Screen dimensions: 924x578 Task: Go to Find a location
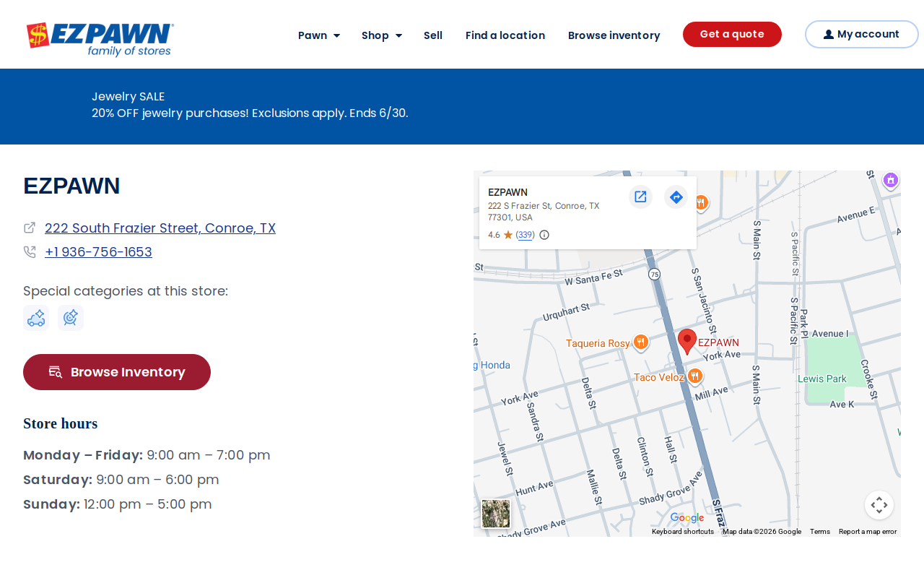(x=505, y=35)
